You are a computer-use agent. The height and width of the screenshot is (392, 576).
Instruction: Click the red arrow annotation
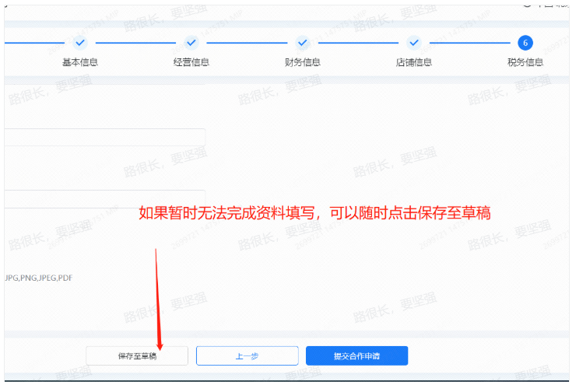pos(158,296)
